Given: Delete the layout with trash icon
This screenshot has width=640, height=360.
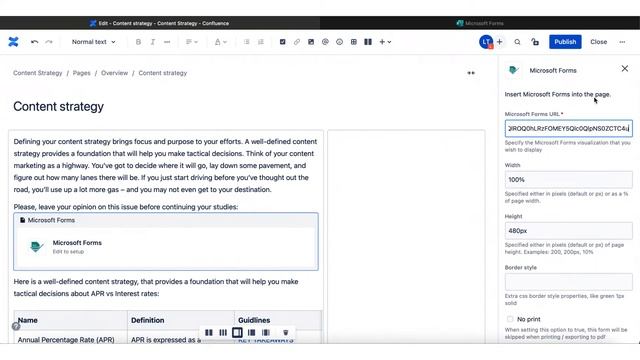Looking at the screenshot, I should (286, 333).
